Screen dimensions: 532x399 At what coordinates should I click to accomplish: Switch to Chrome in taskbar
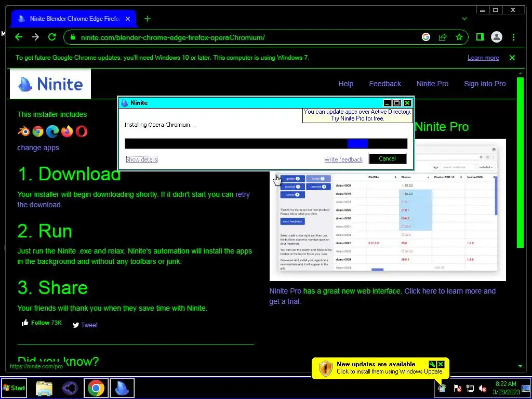(96, 388)
